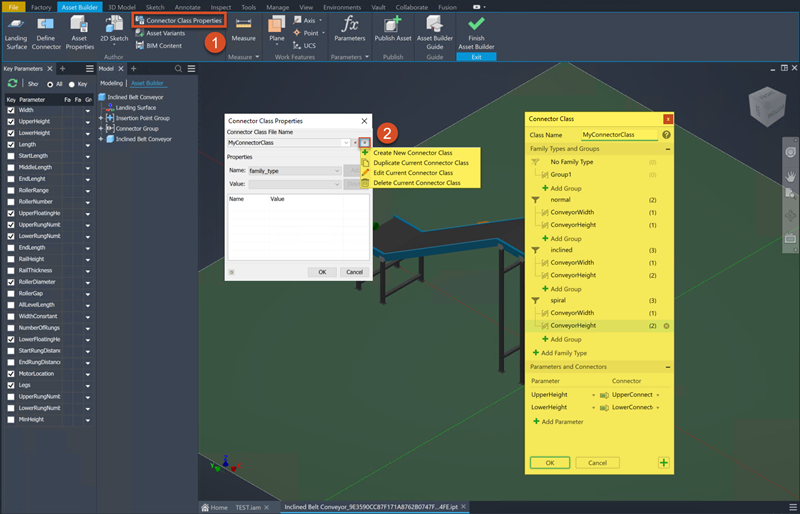This screenshot has width=800, height=514.
Task: Open the UpperHeight parameter dropdown
Action: (x=593, y=395)
